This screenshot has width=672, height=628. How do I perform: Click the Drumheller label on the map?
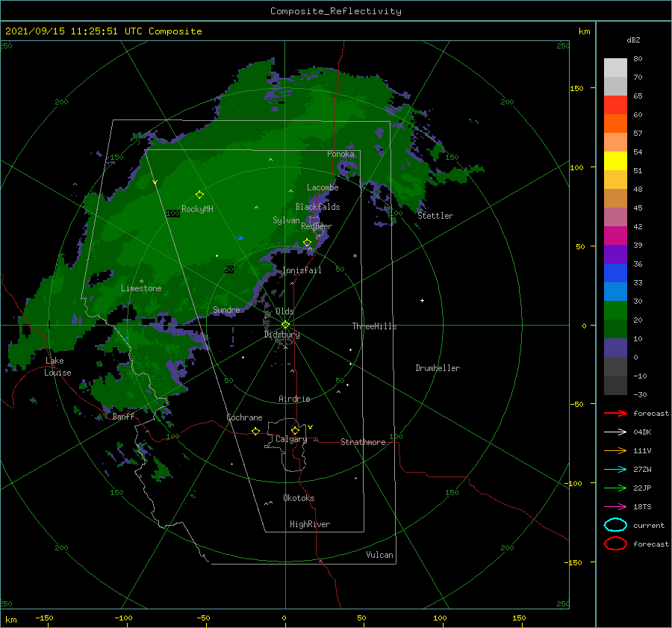[x=438, y=368]
